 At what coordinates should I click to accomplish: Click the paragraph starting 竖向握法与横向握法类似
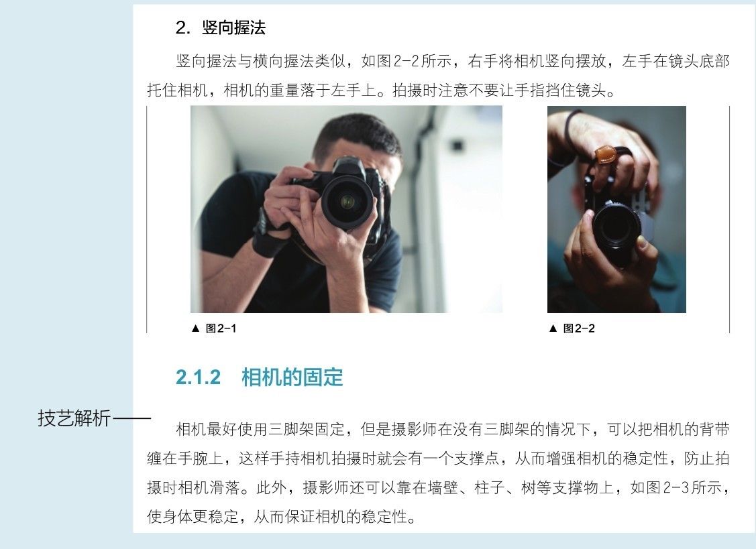[x=438, y=76]
